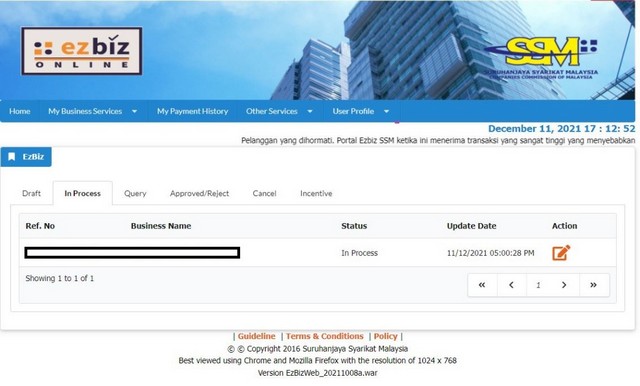The height and width of the screenshot is (386, 640).
Task: Switch to the Query tab
Action: coord(135,193)
